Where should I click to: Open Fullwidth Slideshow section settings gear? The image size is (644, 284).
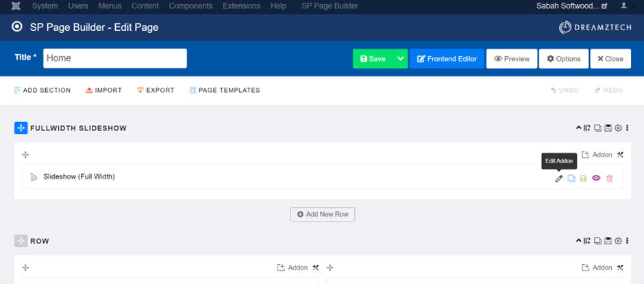tap(618, 128)
